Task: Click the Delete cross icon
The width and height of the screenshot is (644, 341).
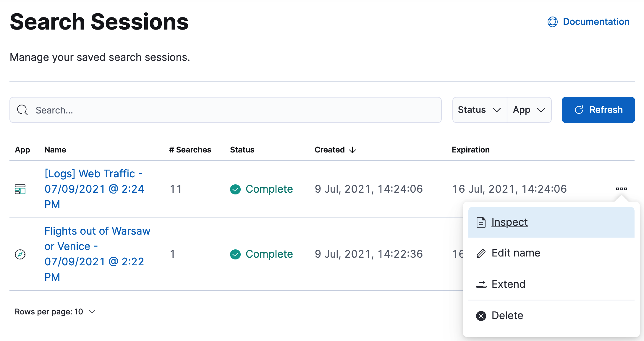Action: [x=481, y=316]
